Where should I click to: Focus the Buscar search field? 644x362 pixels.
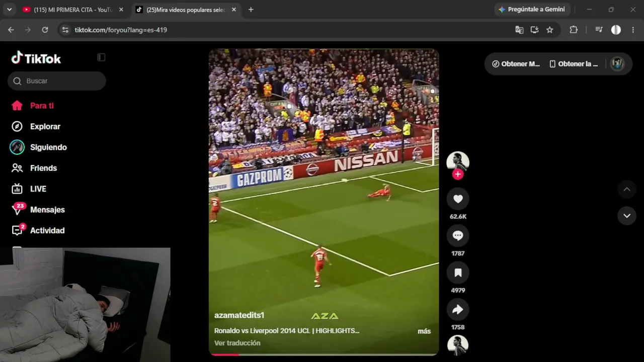click(57, 81)
